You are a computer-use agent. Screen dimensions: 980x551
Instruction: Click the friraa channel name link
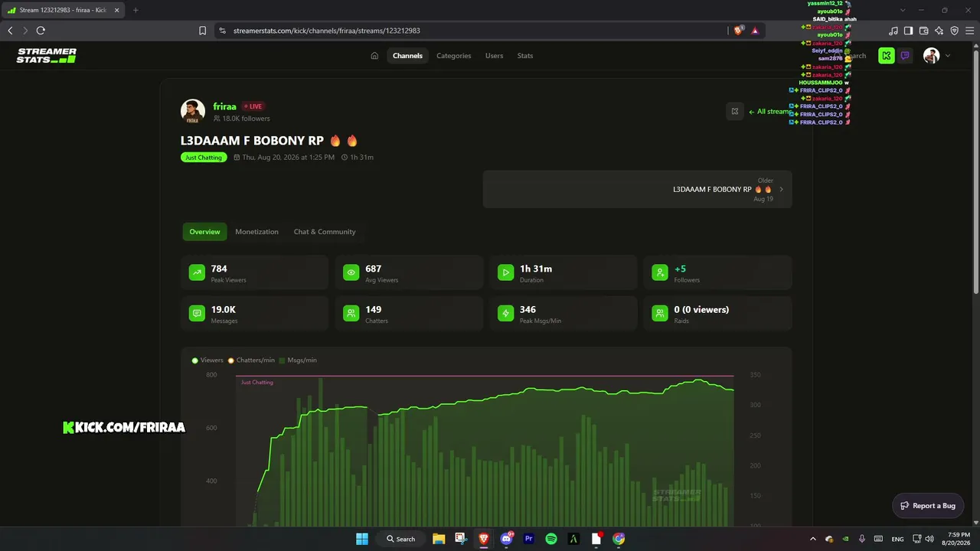pyautogui.click(x=224, y=106)
